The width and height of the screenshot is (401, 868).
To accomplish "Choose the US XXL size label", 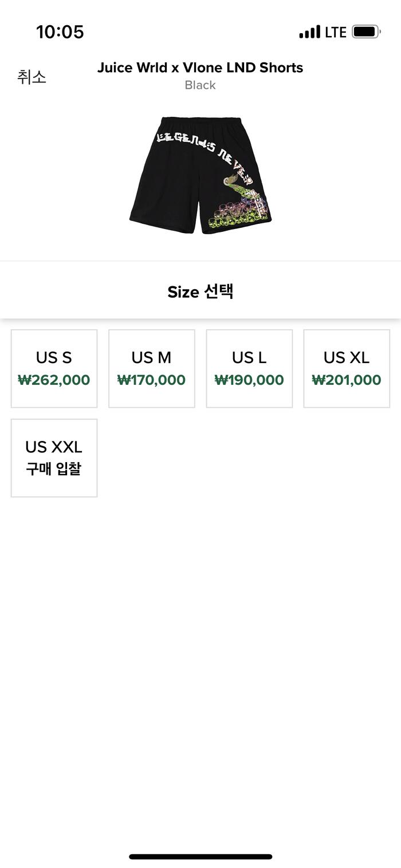I will [54, 447].
